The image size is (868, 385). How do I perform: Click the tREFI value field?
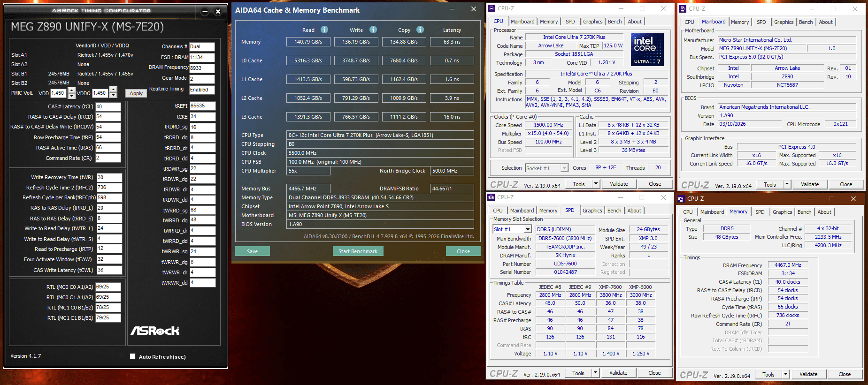202,106
